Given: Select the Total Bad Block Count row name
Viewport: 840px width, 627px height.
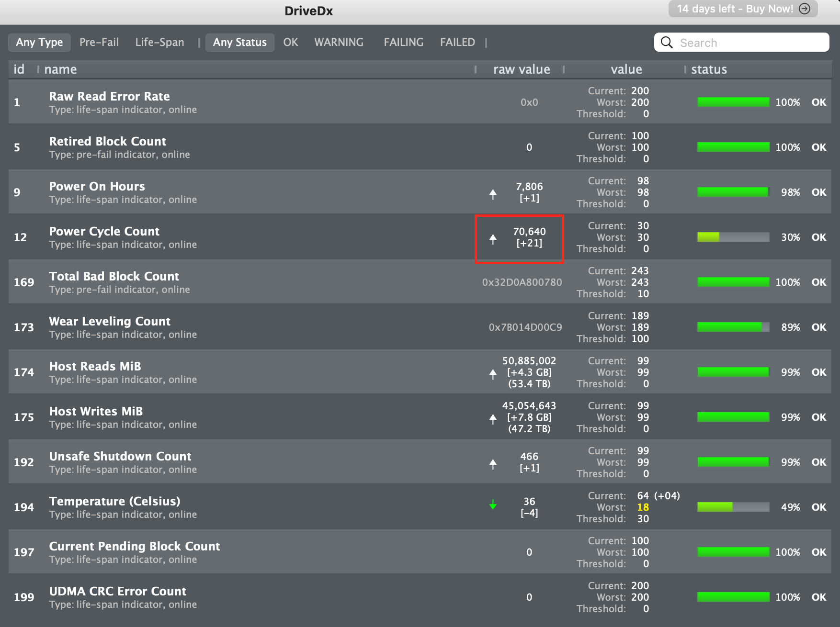Looking at the screenshot, I should 114,276.
